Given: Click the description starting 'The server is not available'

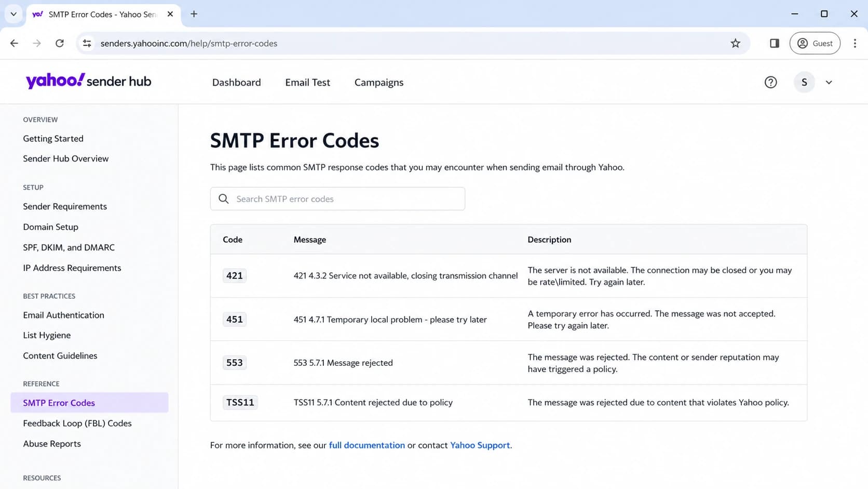Looking at the screenshot, I should [x=660, y=276].
